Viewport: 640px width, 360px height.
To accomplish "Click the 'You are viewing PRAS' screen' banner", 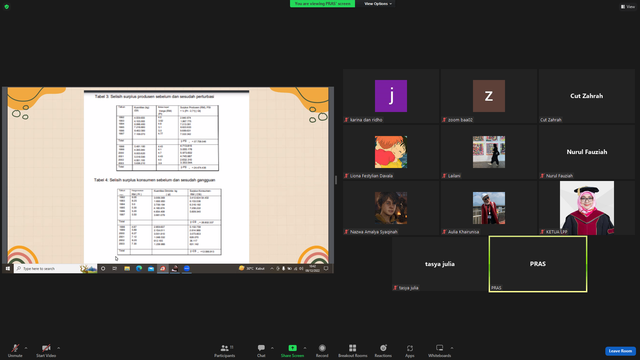I will tap(322, 4).
